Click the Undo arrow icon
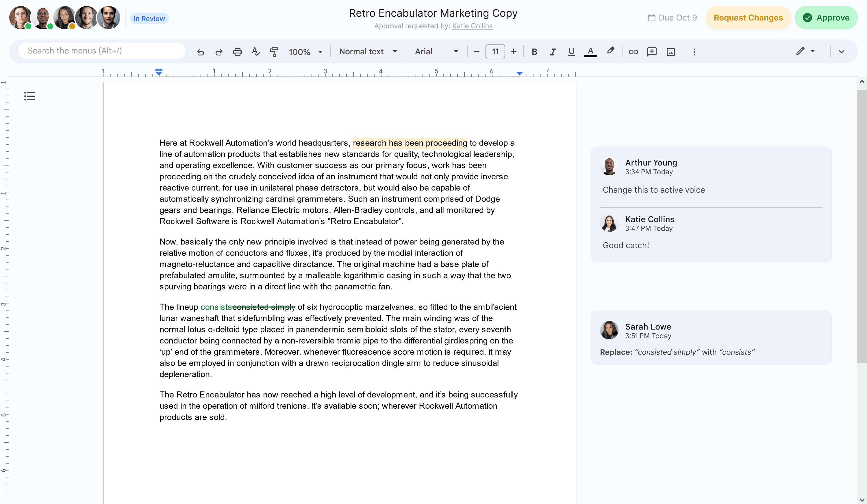 pos(201,52)
